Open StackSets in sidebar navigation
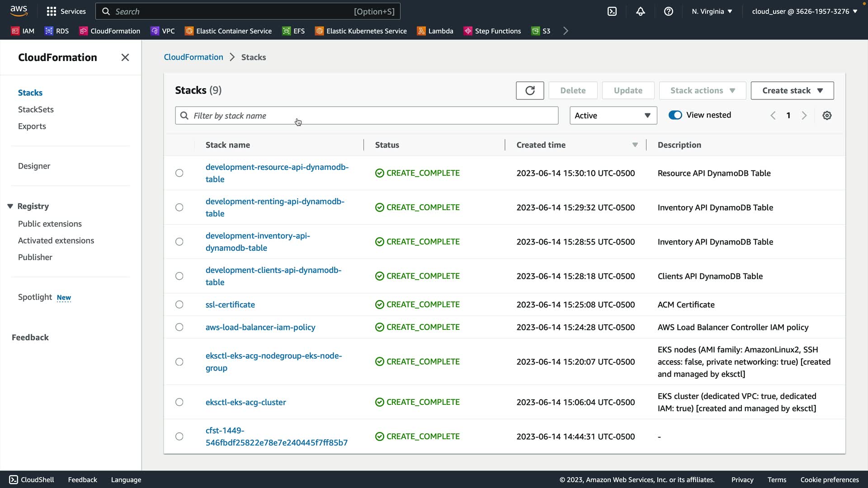 pos(36,109)
